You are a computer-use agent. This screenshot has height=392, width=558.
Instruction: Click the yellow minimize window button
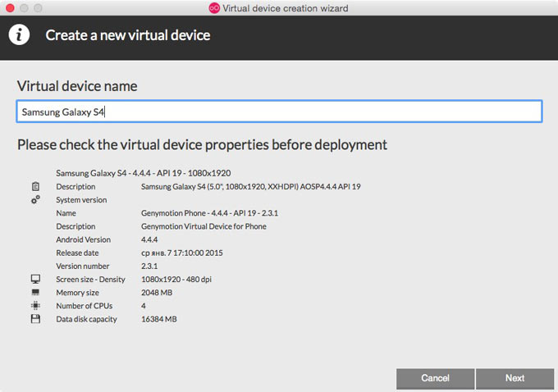[24, 8]
